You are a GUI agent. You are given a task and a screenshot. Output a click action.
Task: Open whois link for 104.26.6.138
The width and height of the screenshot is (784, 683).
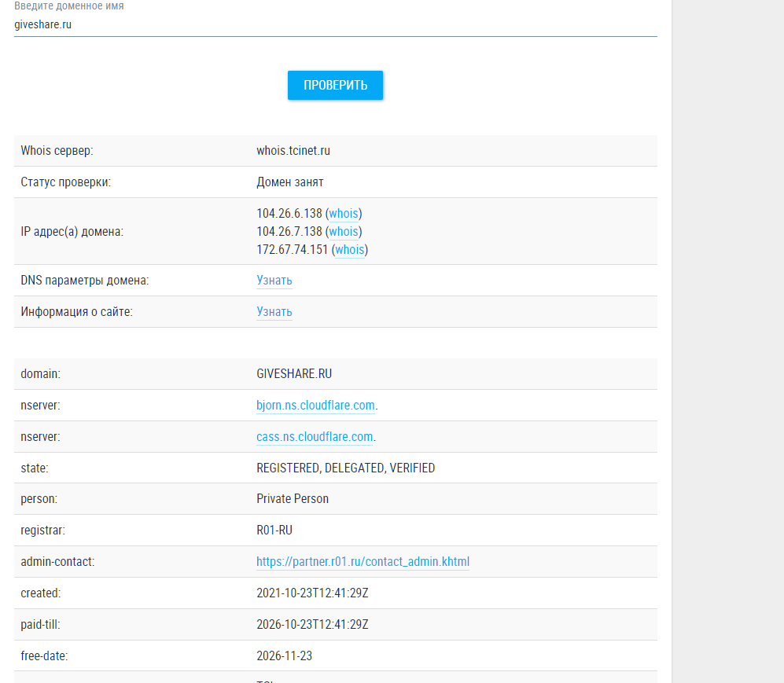(x=343, y=213)
